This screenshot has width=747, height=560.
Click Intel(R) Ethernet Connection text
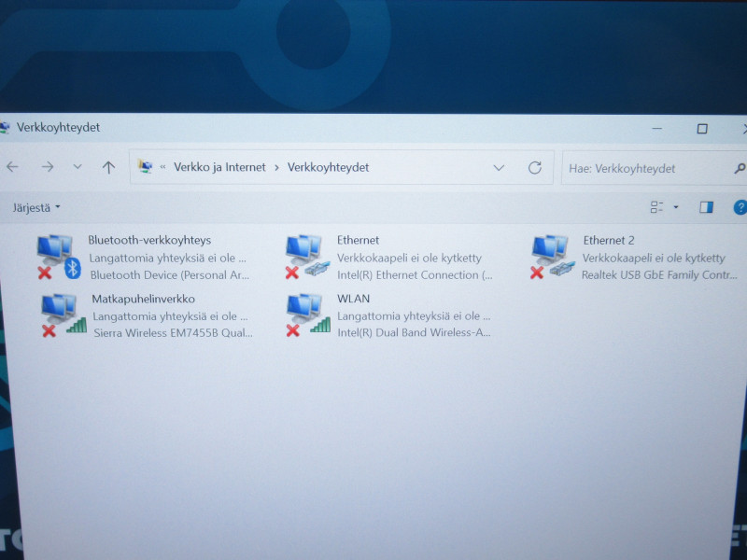pos(415,275)
